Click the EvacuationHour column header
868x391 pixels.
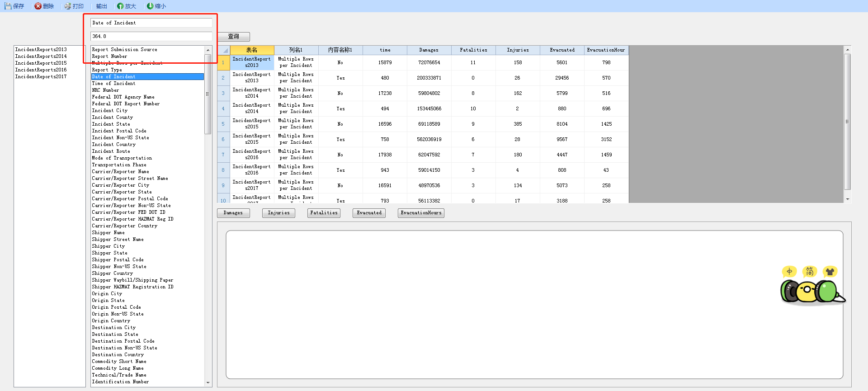[x=606, y=50]
